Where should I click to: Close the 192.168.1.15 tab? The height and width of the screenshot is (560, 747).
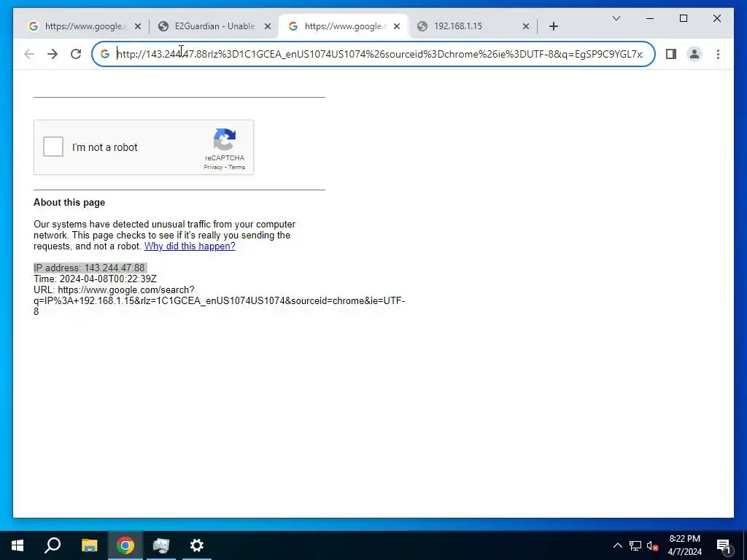(x=525, y=26)
